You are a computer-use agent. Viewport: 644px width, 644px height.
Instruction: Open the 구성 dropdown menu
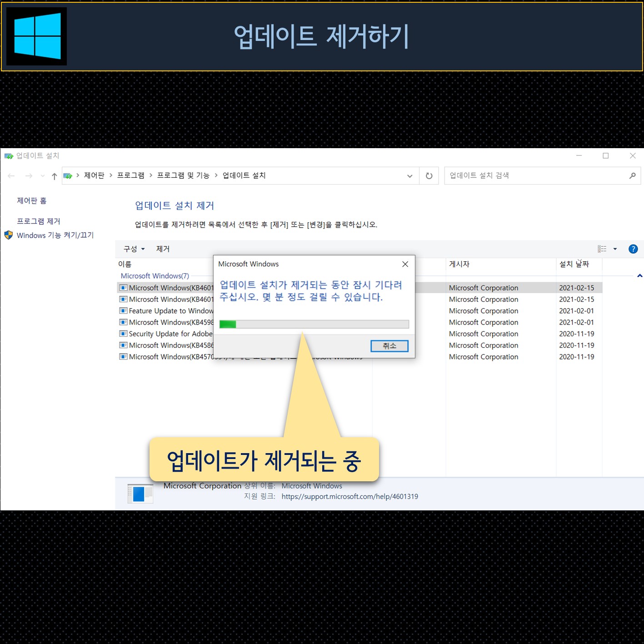click(134, 249)
